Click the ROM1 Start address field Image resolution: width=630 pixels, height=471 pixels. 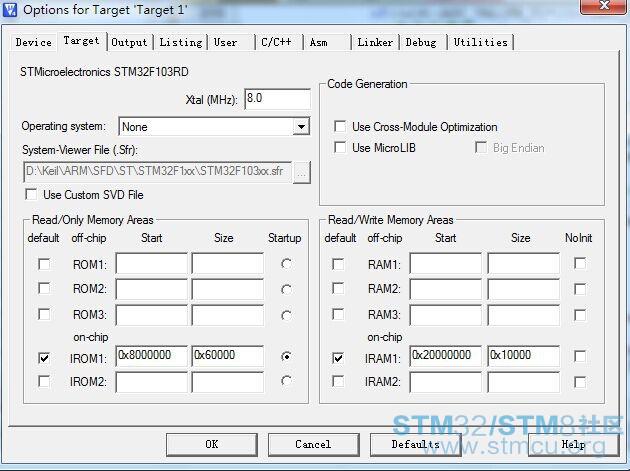[x=151, y=264]
